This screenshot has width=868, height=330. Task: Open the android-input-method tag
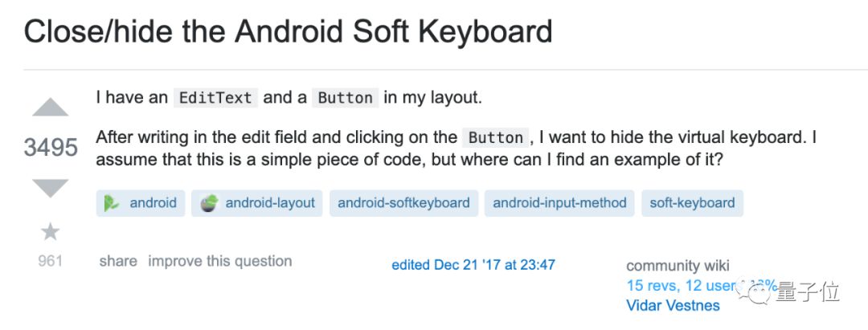[559, 203]
